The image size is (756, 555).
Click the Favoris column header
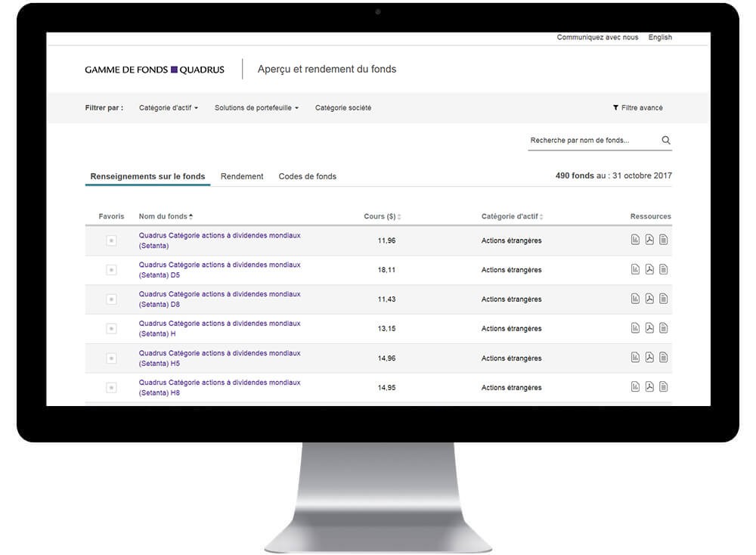tap(111, 216)
